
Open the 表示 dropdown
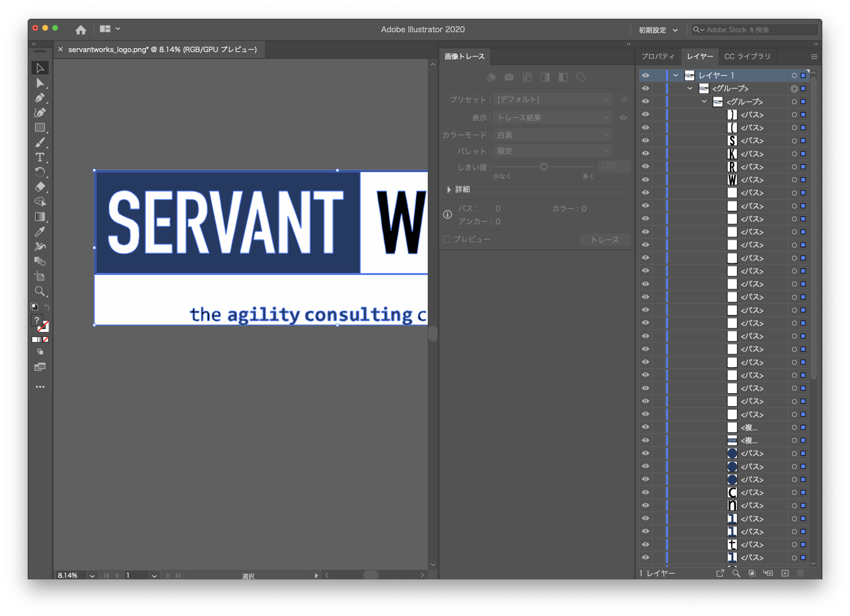[x=553, y=118]
